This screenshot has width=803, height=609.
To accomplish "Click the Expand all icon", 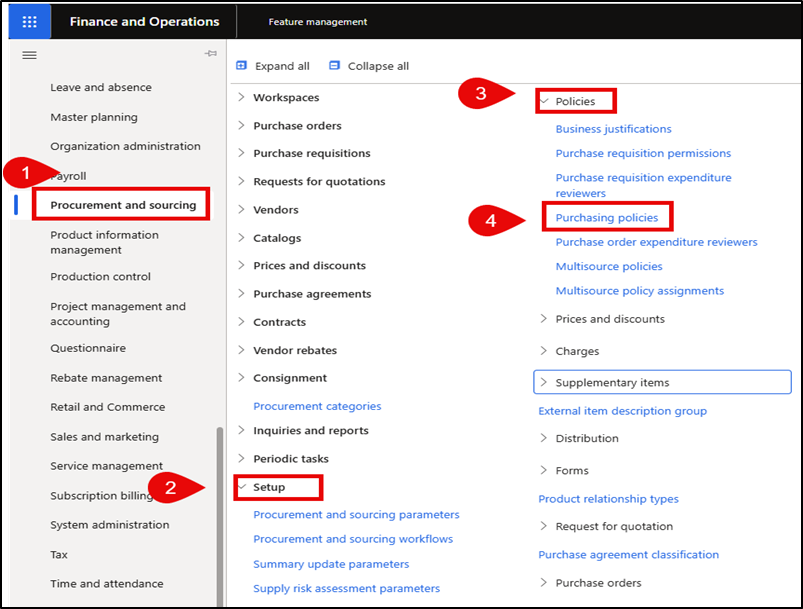I will [242, 66].
